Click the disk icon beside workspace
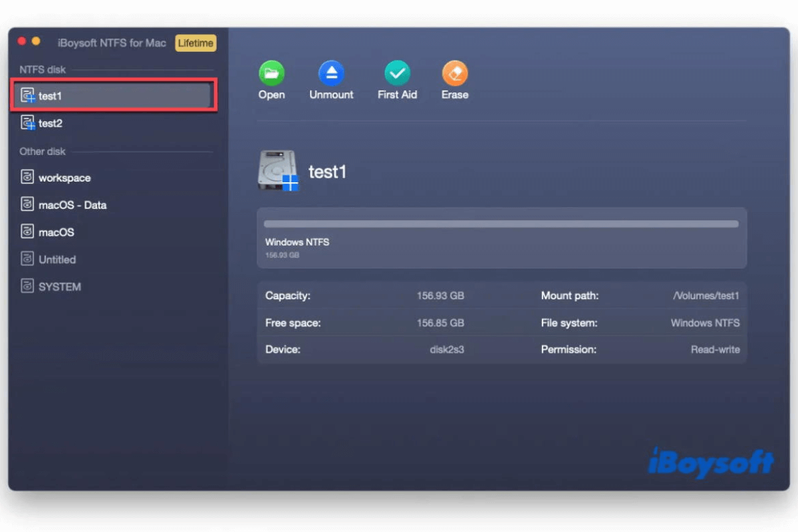Image resolution: width=798 pixels, height=532 pixels. tap(27, 178)
